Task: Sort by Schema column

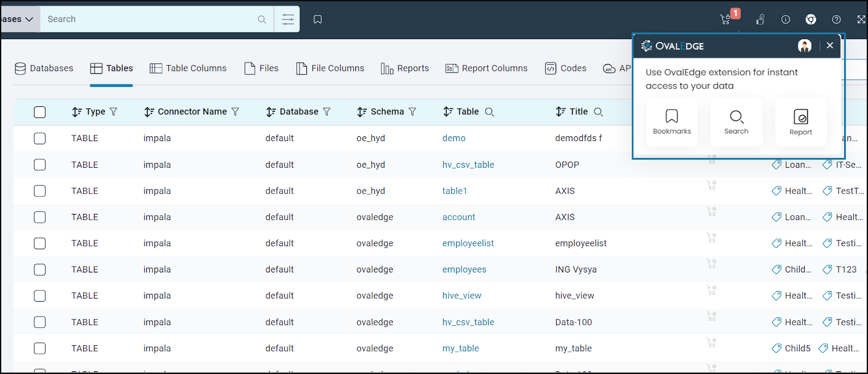Action: [x=362, y=112]
